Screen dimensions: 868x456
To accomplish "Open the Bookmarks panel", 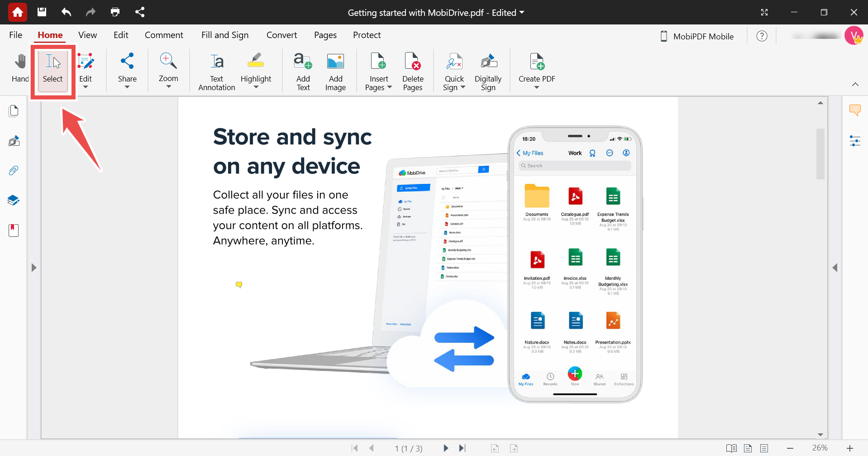I will pyautogui.click(x=13, y=230).
